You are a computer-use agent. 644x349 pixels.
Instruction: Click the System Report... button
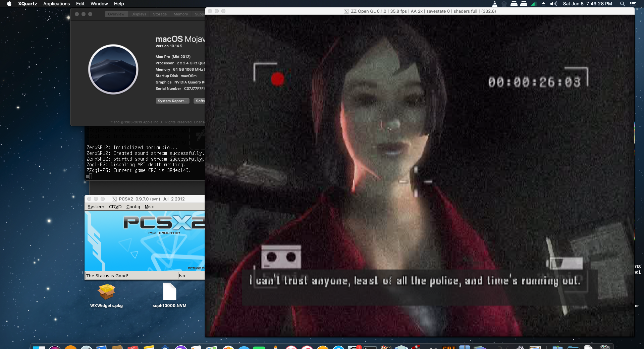[x=172, y=101]
